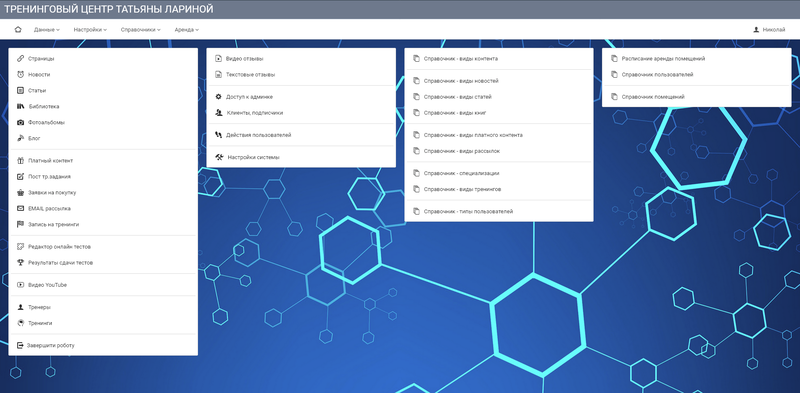The image size is (800, 393).
Task: Click the flag icon beside Запись на тренинги
Action: pyautogui.click(x=20, y=224)
